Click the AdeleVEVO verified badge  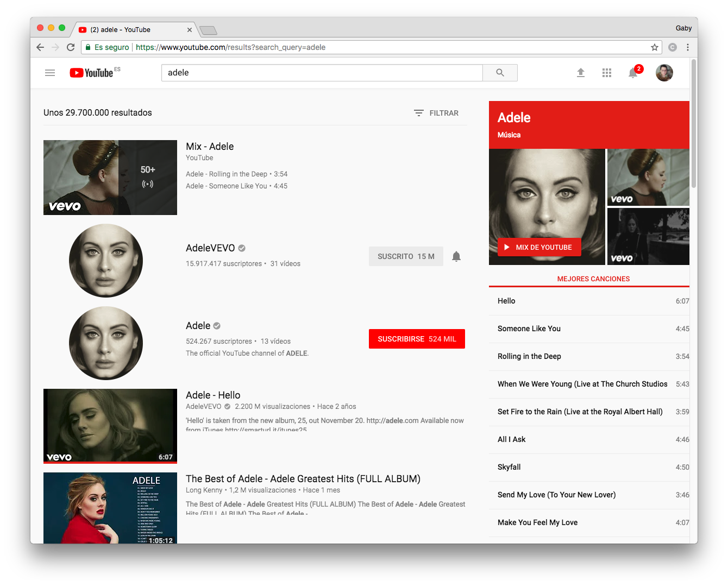(242, 248)
